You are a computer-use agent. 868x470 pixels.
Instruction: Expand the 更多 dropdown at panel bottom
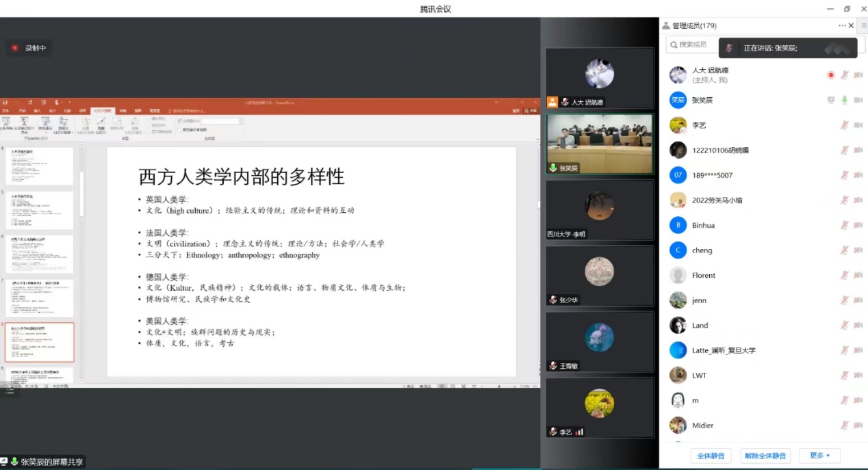(x=819, y=456)
